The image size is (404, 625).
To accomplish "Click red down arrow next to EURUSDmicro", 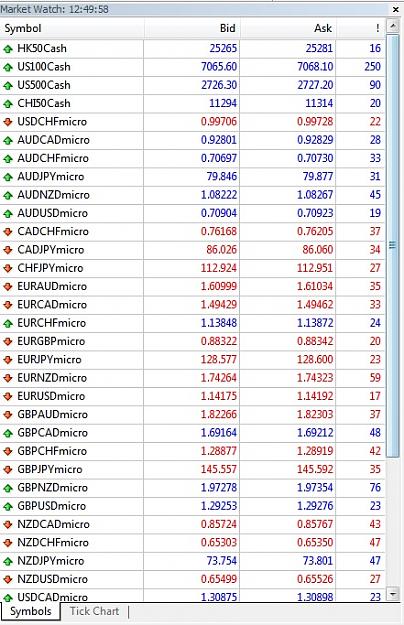I will pyautogui.click(x=8, y=397).
